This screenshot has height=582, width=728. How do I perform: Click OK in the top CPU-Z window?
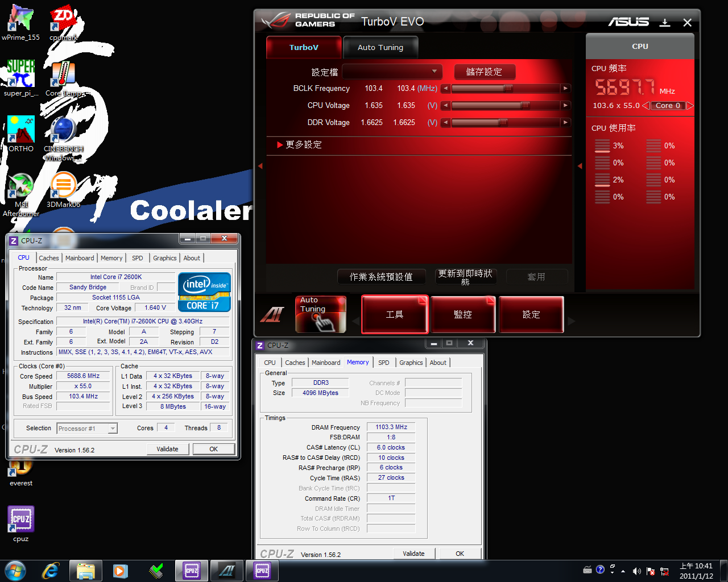tap(214, 449)
